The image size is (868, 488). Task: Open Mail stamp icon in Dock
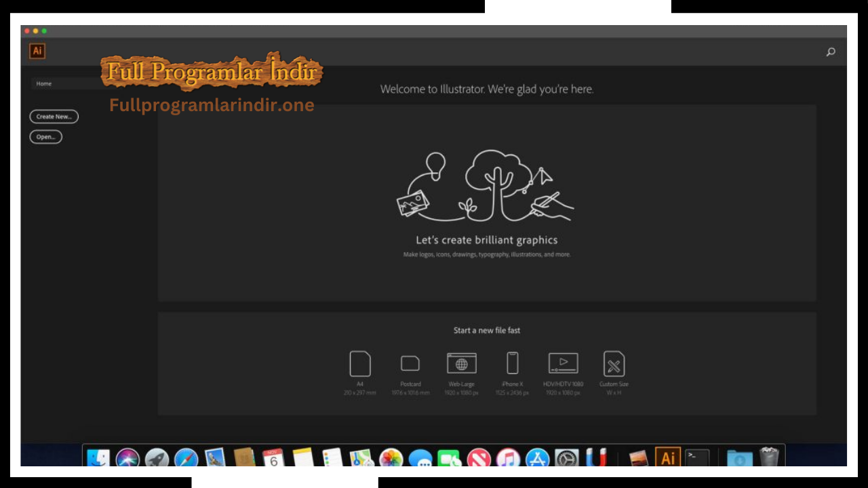[215, 457]
